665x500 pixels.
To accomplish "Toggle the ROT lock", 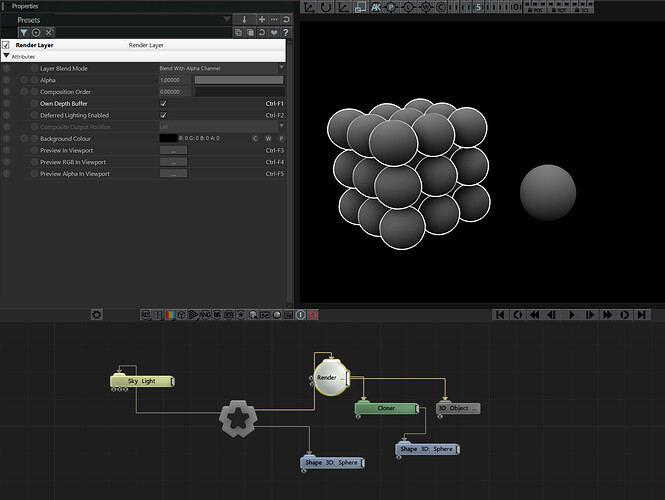I will [558, 8].
